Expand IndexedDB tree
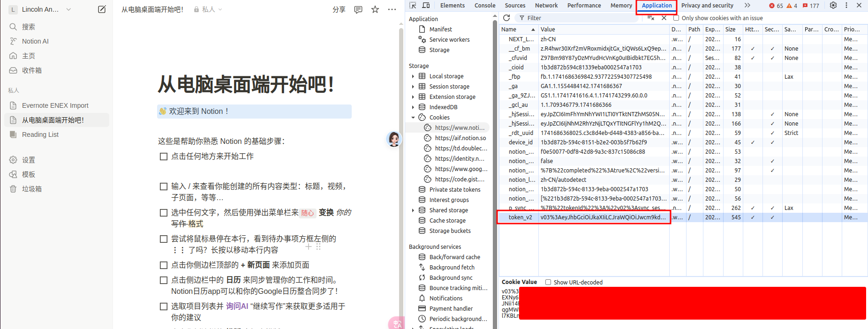Image resolution: width=868 pixels, height=329 pixels. [413, 107]
